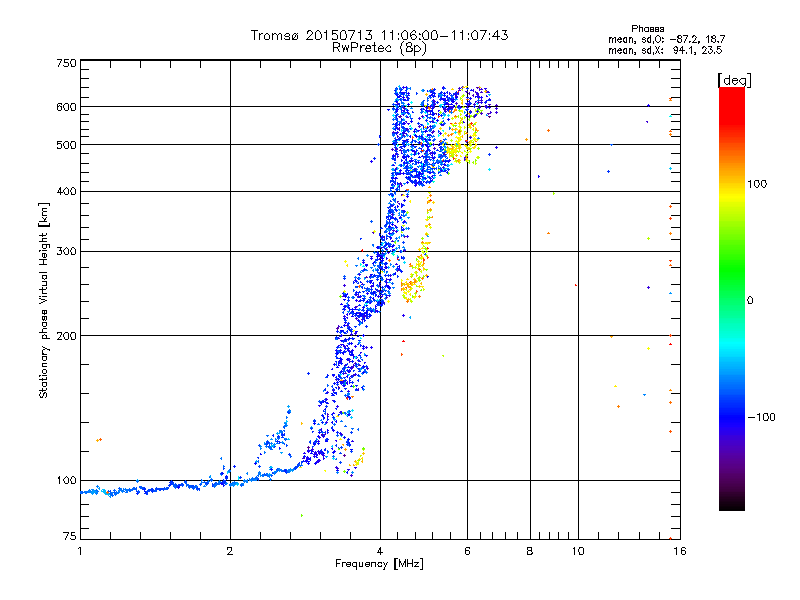The image size is (800, 600).
Task: Click the '-100' colorbar tick label
Action: [761, 417]
